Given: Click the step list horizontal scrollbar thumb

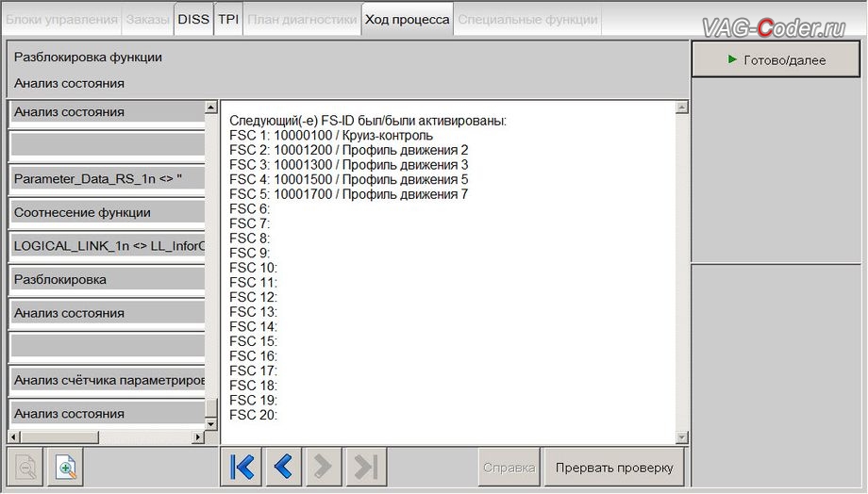Looking at the screenshot, I should point(59,437).
